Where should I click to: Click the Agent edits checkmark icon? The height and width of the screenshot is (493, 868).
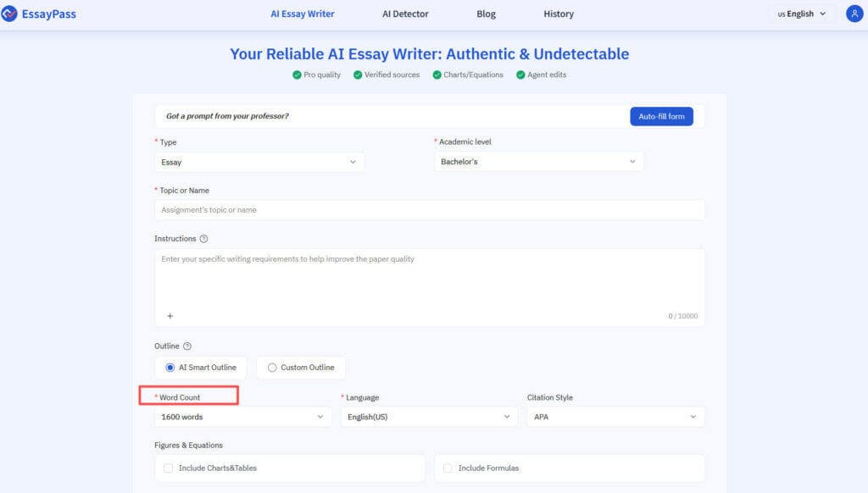pyautogui.click(x=520, y=75)
